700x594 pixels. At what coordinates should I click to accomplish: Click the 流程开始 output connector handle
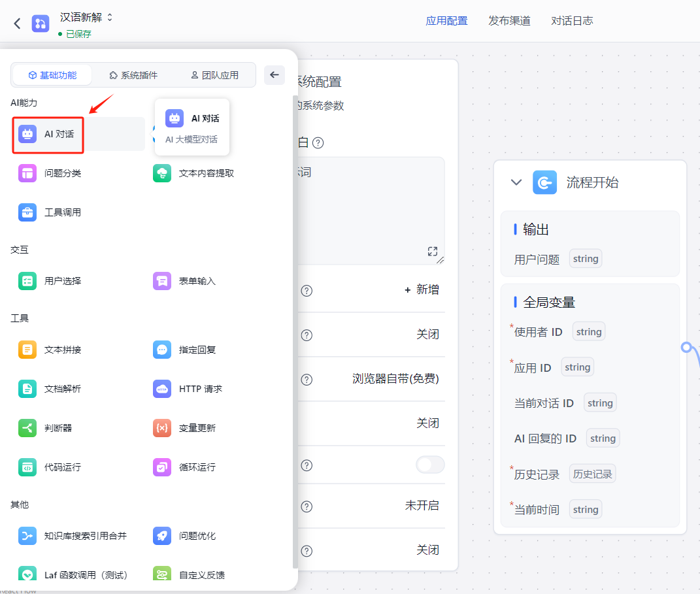coord(687,347)
